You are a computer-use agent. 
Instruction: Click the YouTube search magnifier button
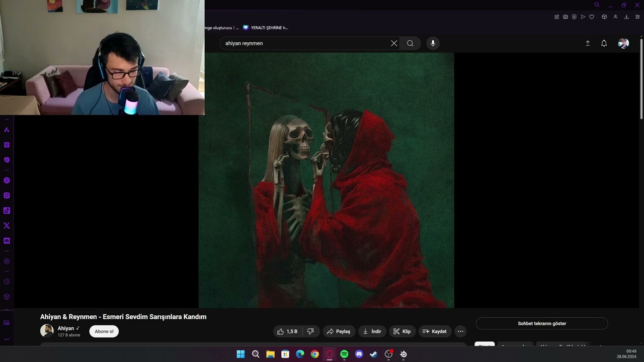410,43
